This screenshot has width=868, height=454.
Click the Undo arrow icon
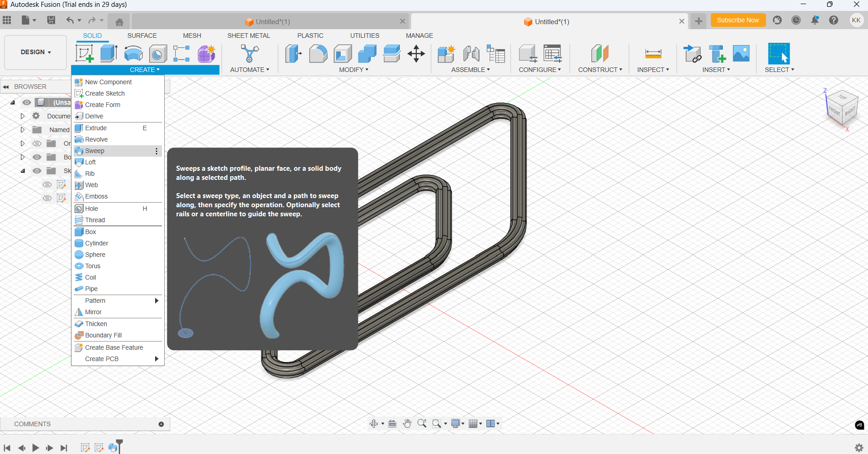(70, 20)
